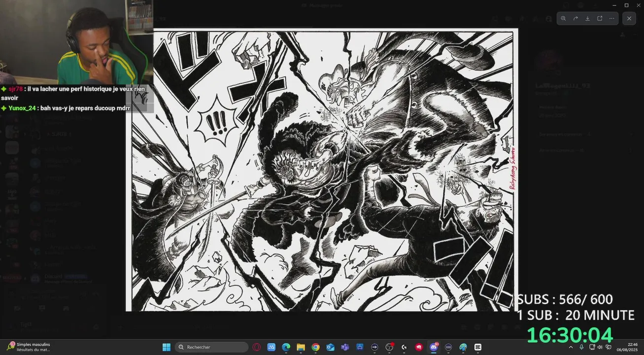Launch Google Chrome from the taskbar

click(315, 347)
